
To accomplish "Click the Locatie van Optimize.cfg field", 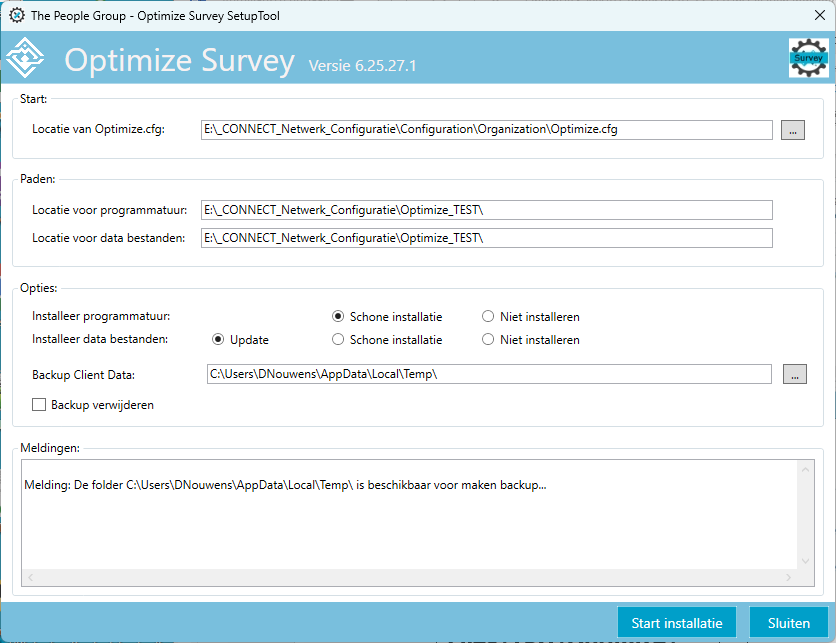I will tap(487, 130).
